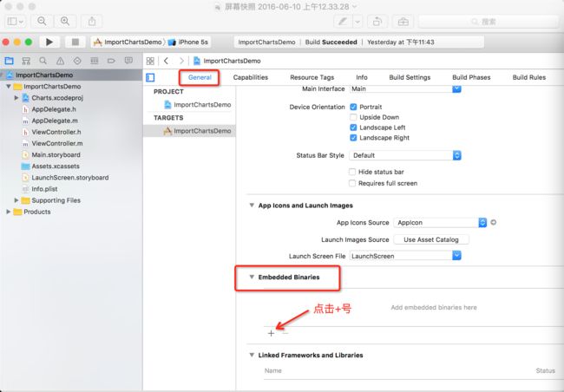Viewport: 564px width, 392px height.
Task: Select LaunchScreen.storyboard in the navigator
Action: pyautogui.click(x=69, y=178)
